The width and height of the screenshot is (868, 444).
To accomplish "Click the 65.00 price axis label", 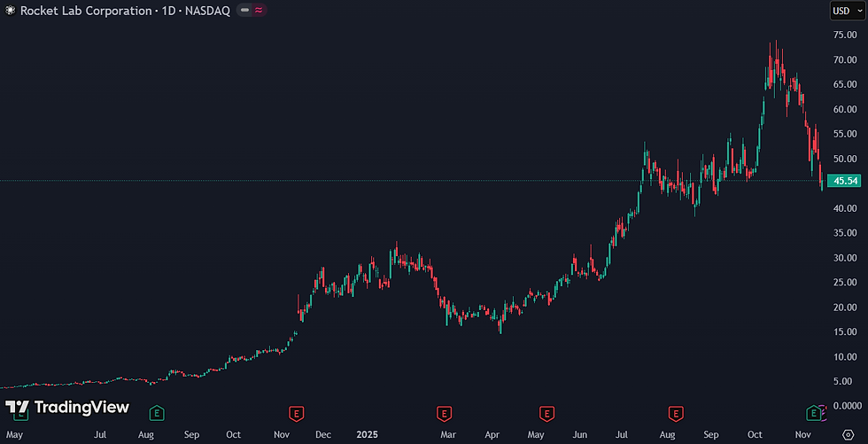I will 845,84.
